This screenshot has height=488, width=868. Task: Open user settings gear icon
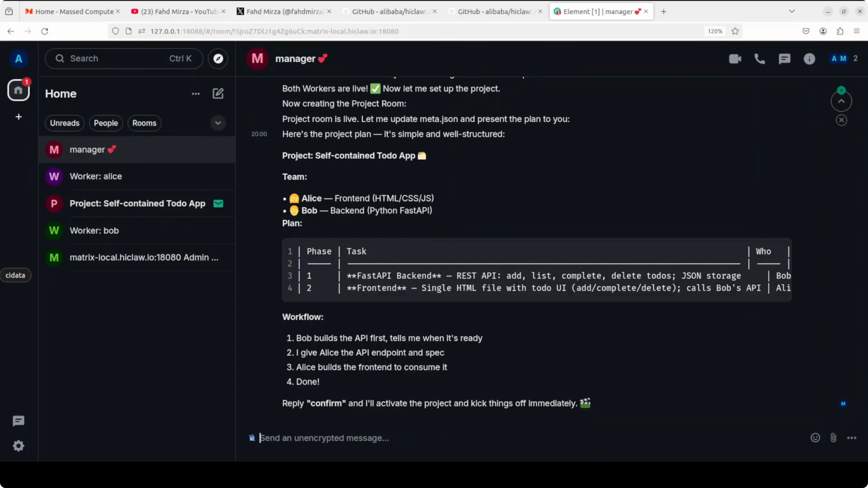[19, 446]
